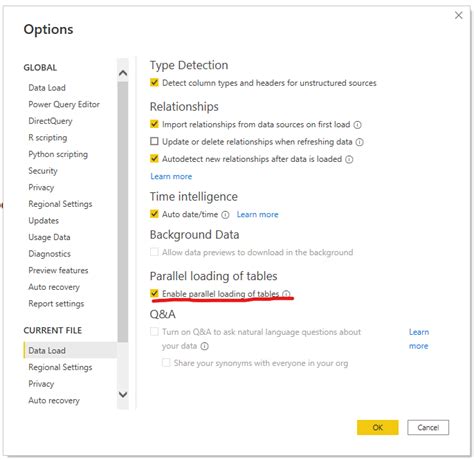Viewport: 474px width, 460px height.
Task: Click info icon beside Enable parallel loading
Action: coord(286,294)
